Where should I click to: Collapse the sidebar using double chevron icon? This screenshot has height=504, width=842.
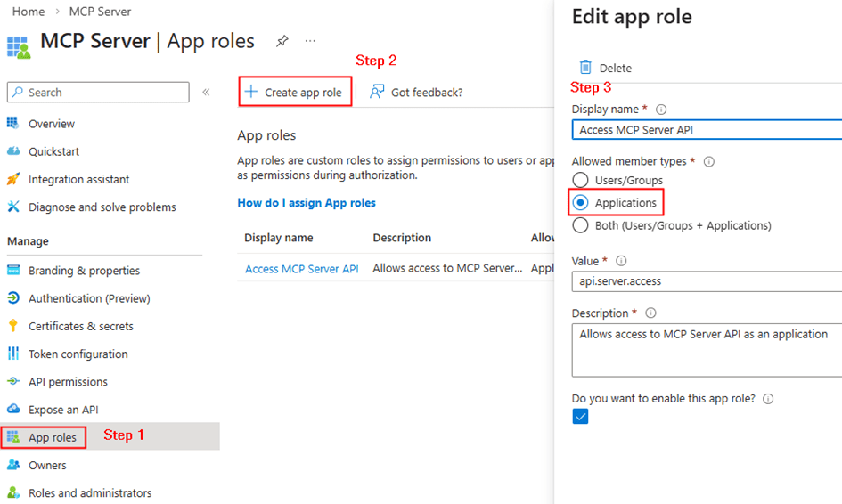tap(206, 92)
